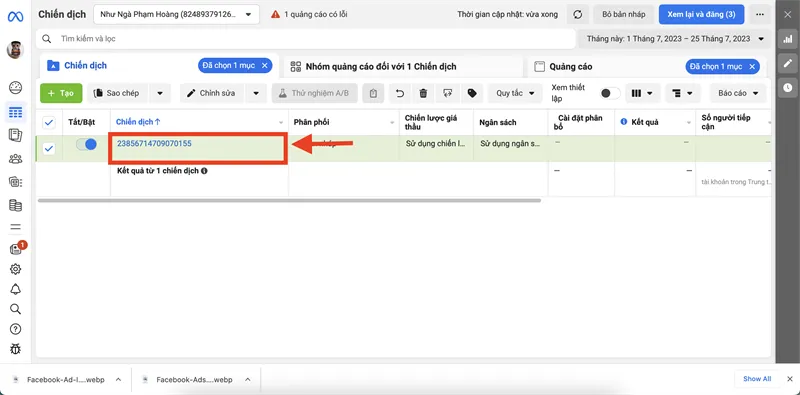Open charts panel icon on right rail
The height and width of the screenshot is (395, 800).
pyautogui.click(x=788, y=39)
